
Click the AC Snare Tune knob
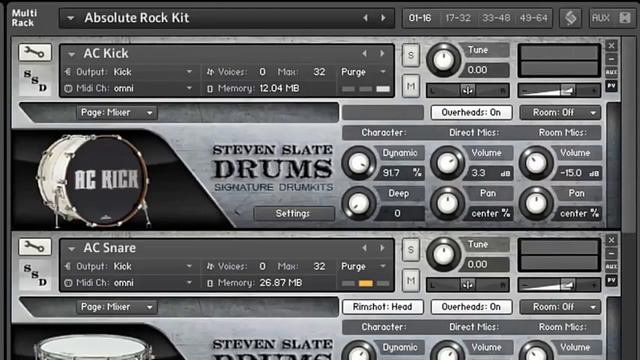click(x=444, y=254)
